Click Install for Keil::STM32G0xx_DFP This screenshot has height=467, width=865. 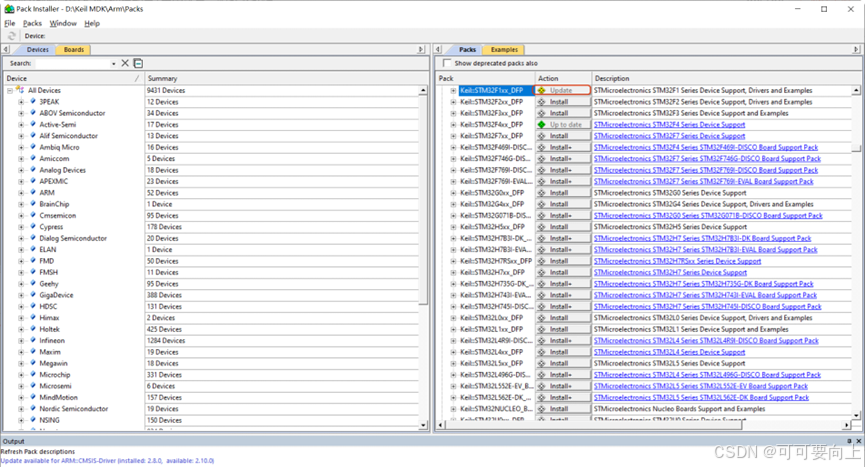click(563, 193)
